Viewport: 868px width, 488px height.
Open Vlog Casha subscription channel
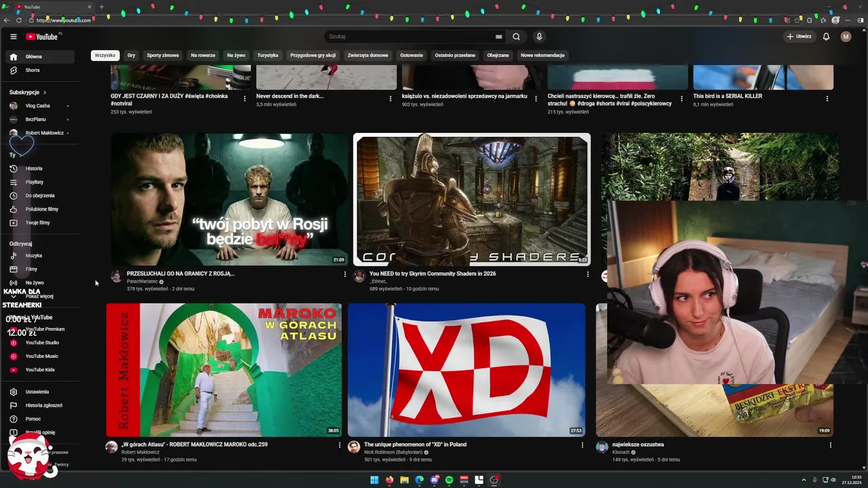[x=41, y=106]
